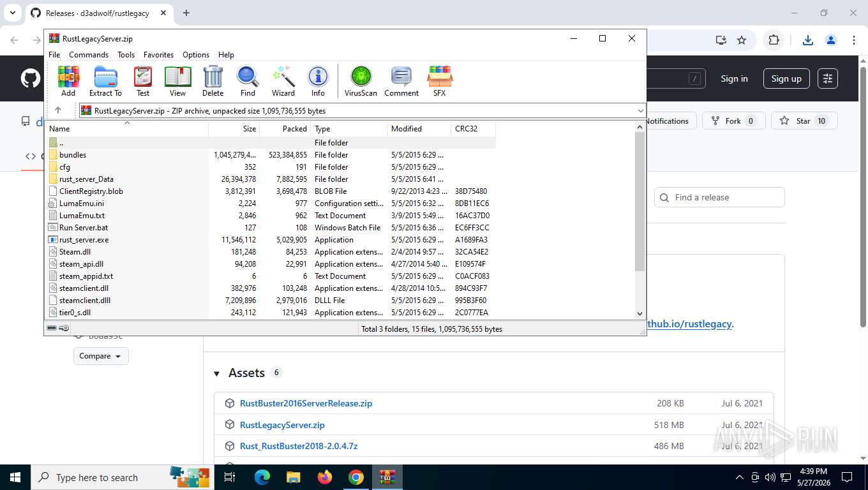
Task: Click the Info toolbar icon
Action: click(318, 81)
